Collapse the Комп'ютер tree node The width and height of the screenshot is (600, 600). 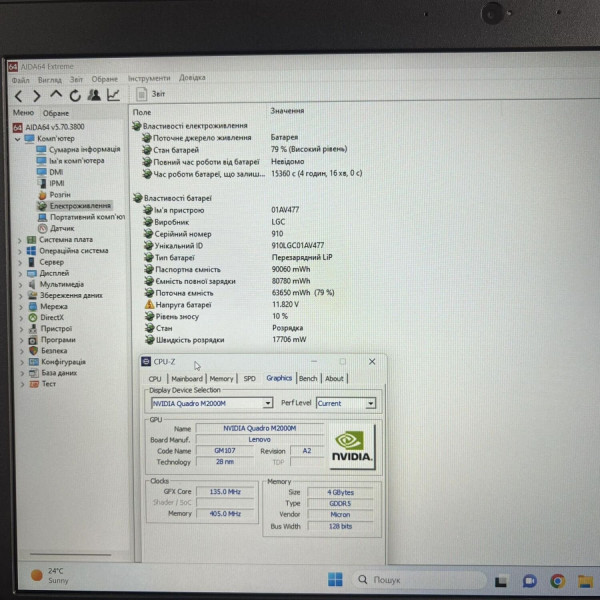(17, 139)
